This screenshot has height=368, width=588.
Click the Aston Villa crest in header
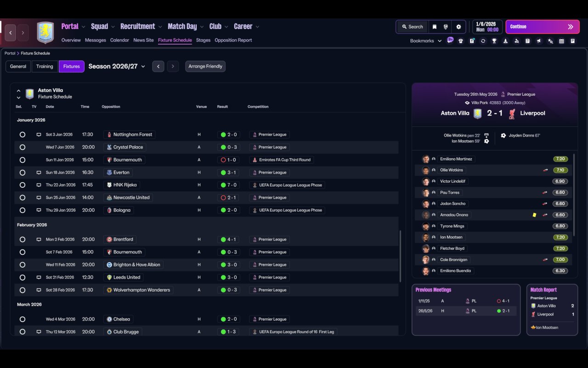[45, 33]
